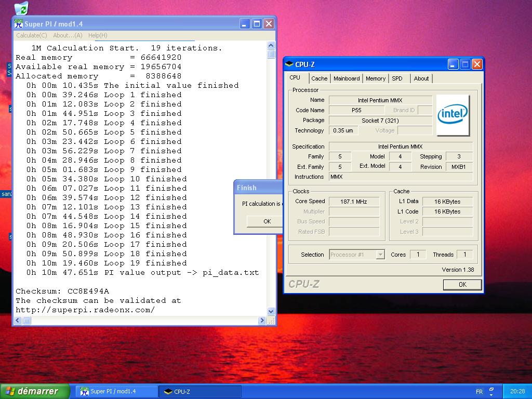Click the http://superpi.radeonx.com/ text
Viewport: 532px width, 399px height.
pyautogui.click(x=85, y=310)
